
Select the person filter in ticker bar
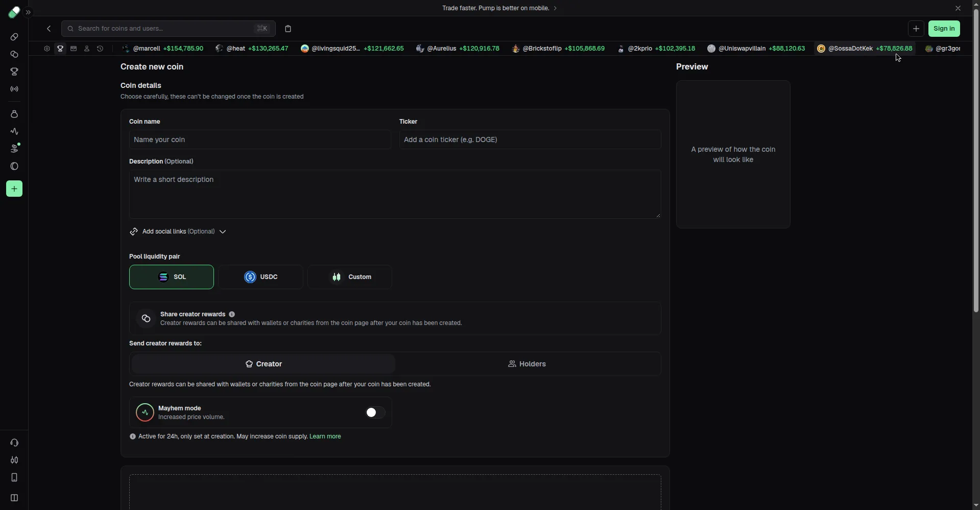point(87,49)
